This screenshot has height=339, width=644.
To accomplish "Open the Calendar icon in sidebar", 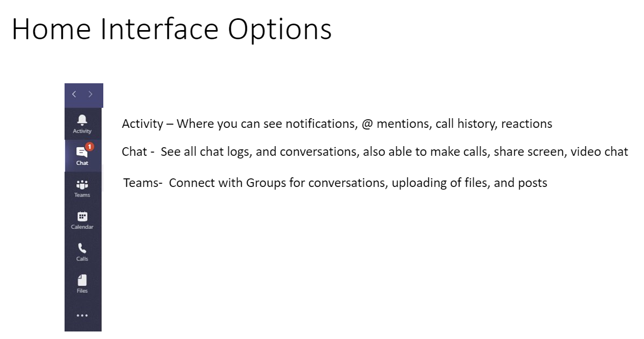I will coord(82,216).
